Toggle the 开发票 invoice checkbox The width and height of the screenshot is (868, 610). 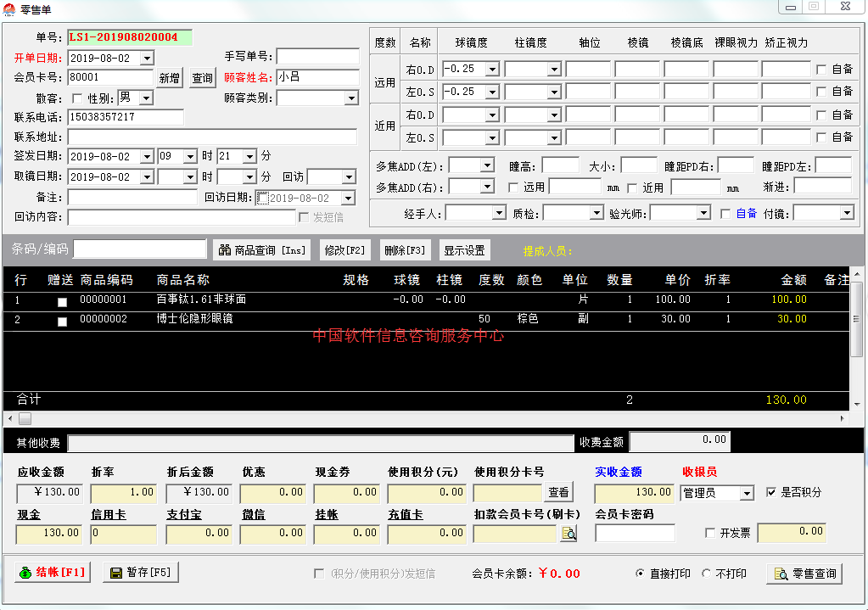click(710, 533)
